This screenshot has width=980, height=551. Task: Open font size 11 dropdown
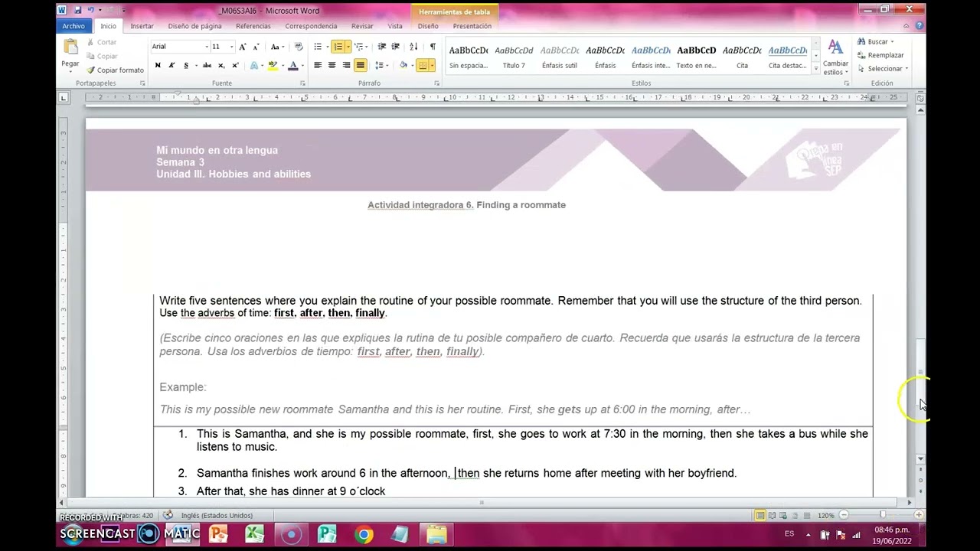[x=231, y=47]
